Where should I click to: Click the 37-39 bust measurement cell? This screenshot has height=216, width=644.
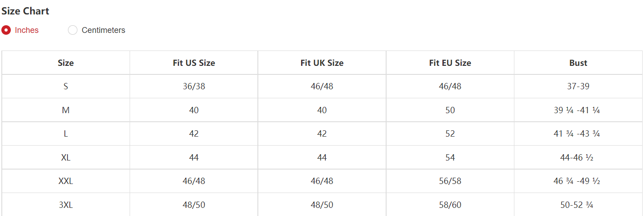[x=578, y=86]
